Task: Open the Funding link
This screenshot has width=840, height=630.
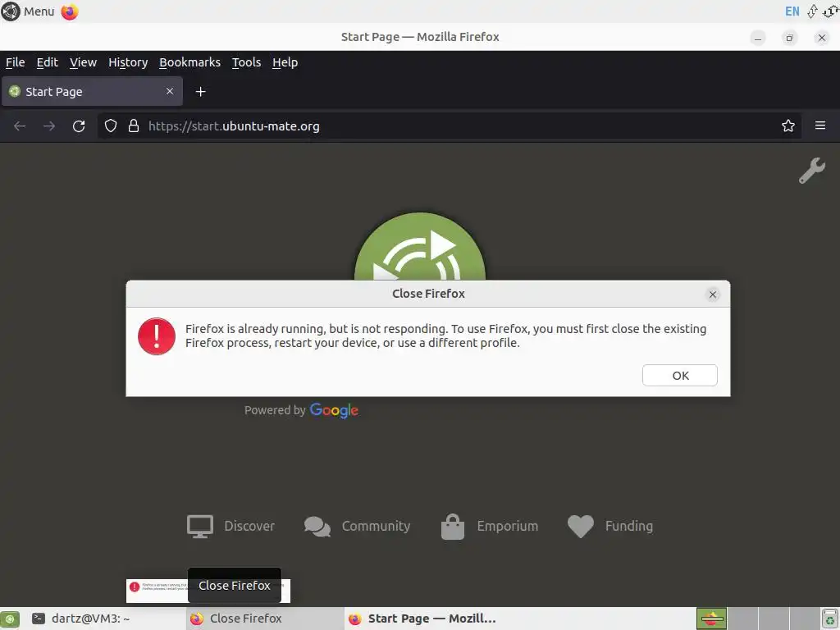Action: pyautogui.click(x=610, y=526)
